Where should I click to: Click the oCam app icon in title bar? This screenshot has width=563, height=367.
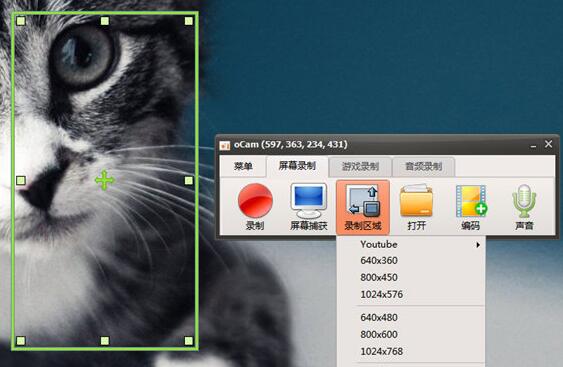(x=225, y=145)
